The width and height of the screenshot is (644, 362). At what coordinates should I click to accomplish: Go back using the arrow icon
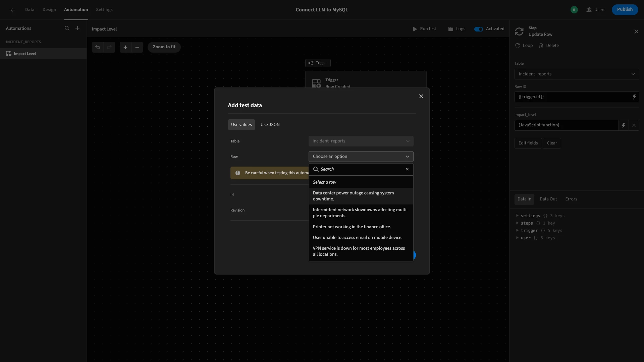13,10
